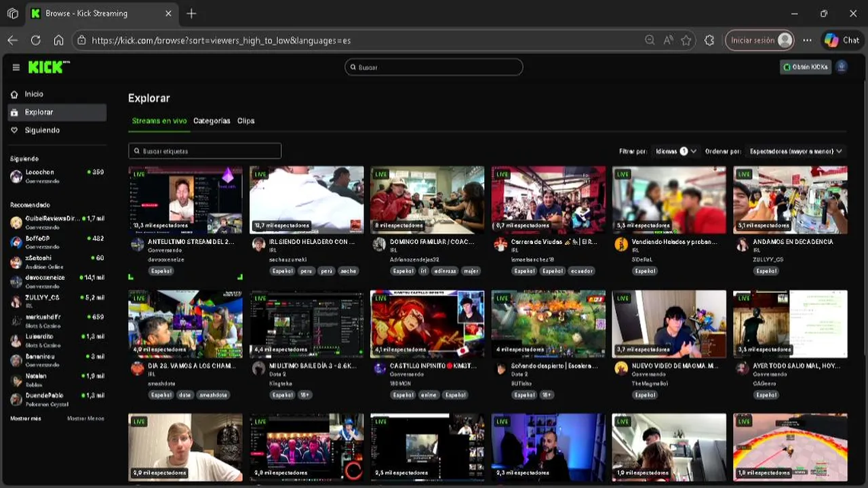Open stream thumbnail with 13,3 mil espectadores

point(185,200)
